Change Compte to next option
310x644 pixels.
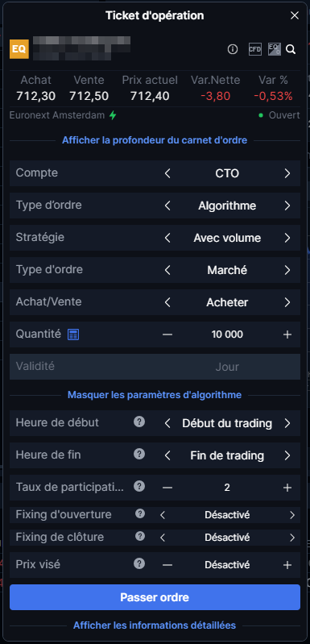tap(287, 173)
